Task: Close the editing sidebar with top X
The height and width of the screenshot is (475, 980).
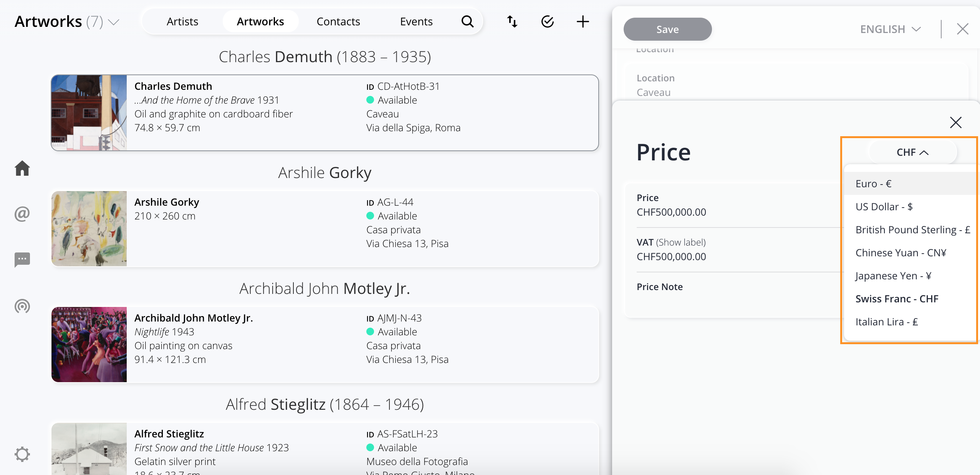Action: [962, 29]
